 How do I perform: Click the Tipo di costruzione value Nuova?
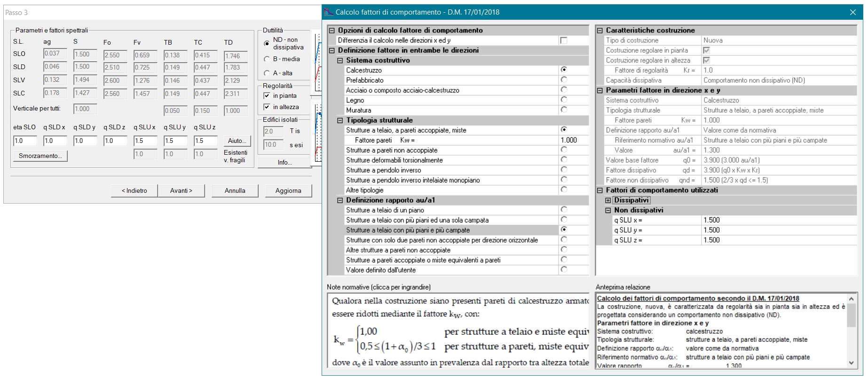tap(779, 40)
